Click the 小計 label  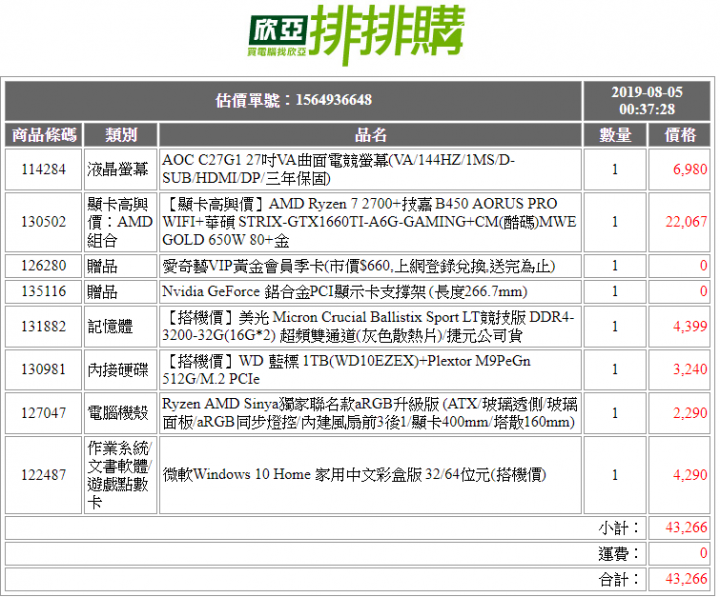619,528
